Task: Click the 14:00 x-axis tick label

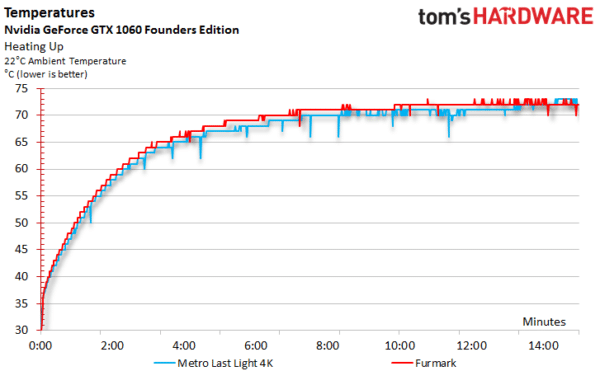Action: click(x=543, y=346)
